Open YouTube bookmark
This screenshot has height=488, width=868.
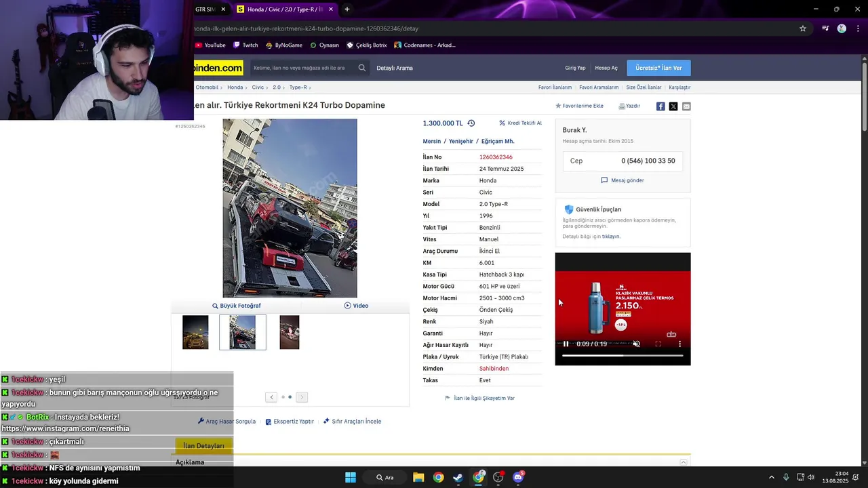(210, 45)
